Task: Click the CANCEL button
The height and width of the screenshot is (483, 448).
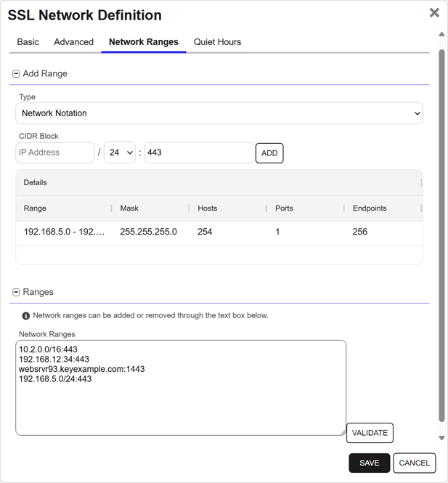Action: pyautogui.click(x=415, y=463)
